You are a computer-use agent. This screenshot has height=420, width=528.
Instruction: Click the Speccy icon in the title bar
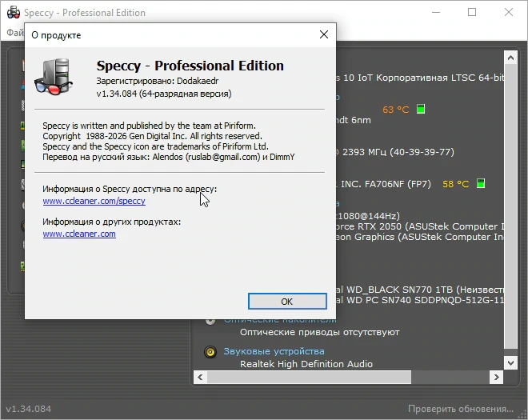click(x=14, y=12)
